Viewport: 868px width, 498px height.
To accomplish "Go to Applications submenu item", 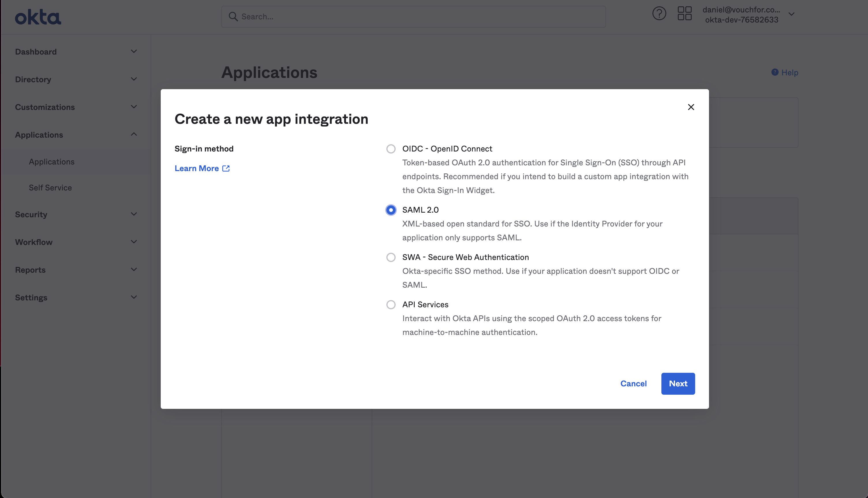I will click(52, 162).
